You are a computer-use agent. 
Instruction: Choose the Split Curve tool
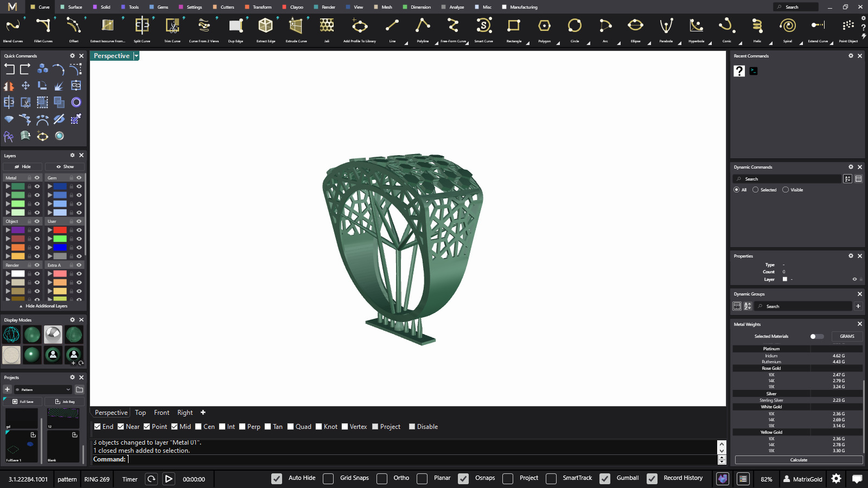142,29
